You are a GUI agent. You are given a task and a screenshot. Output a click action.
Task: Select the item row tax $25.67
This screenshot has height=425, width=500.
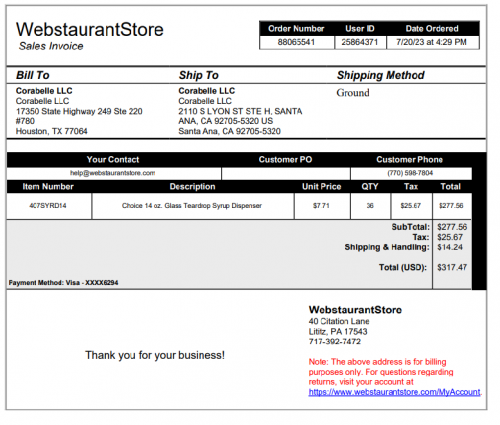point(411,206)
